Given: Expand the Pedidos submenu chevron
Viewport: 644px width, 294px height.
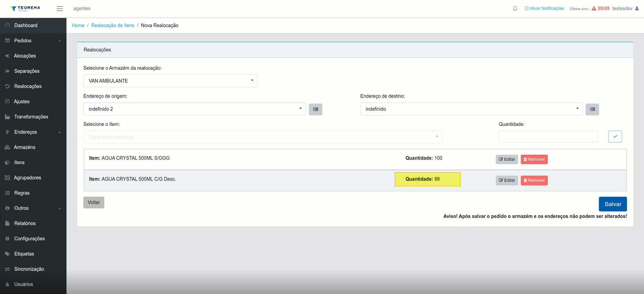Looking at the screenshot, I should (x=60, y=41).
